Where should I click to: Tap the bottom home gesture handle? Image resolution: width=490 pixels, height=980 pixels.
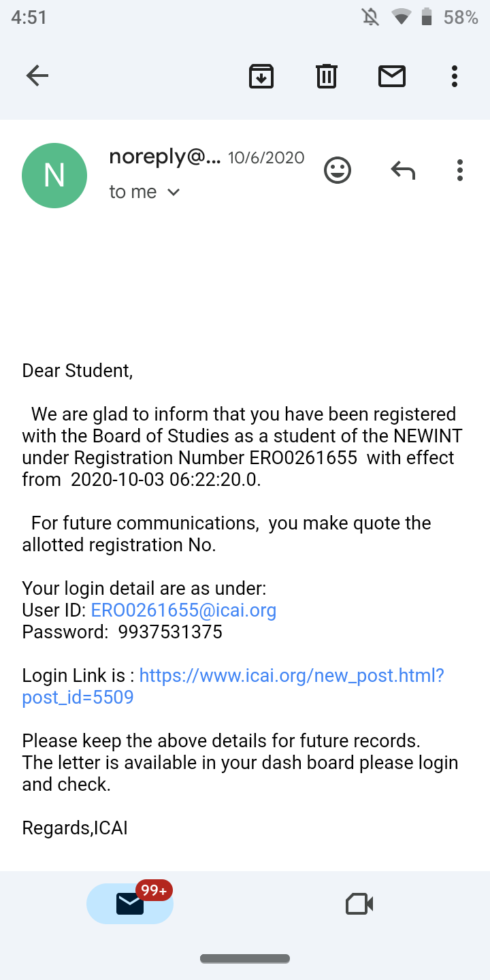pos(245,959)
